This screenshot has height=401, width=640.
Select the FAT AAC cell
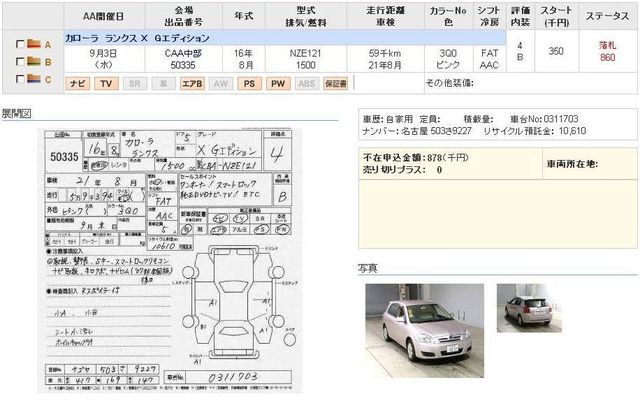click(489, 59)
